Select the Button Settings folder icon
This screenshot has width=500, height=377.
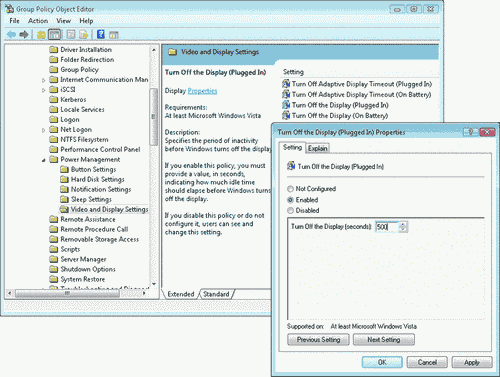(64, 169)
